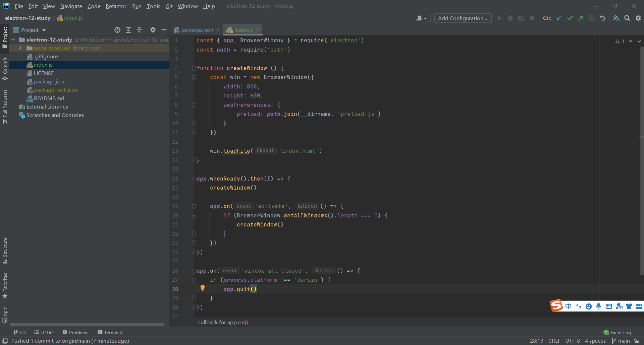644x345 pixels.
Task: Toggle the Structure side tool window tab
Action: 5,251
